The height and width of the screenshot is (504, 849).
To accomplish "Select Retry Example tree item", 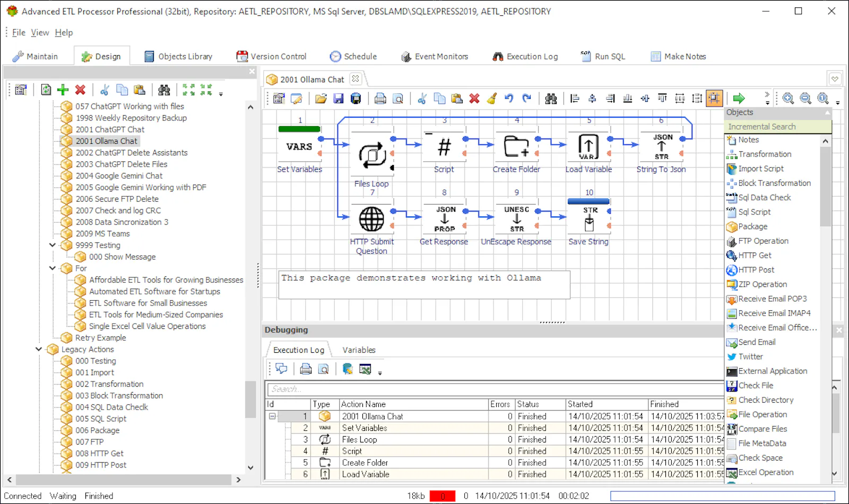I will tap(100, 338).
